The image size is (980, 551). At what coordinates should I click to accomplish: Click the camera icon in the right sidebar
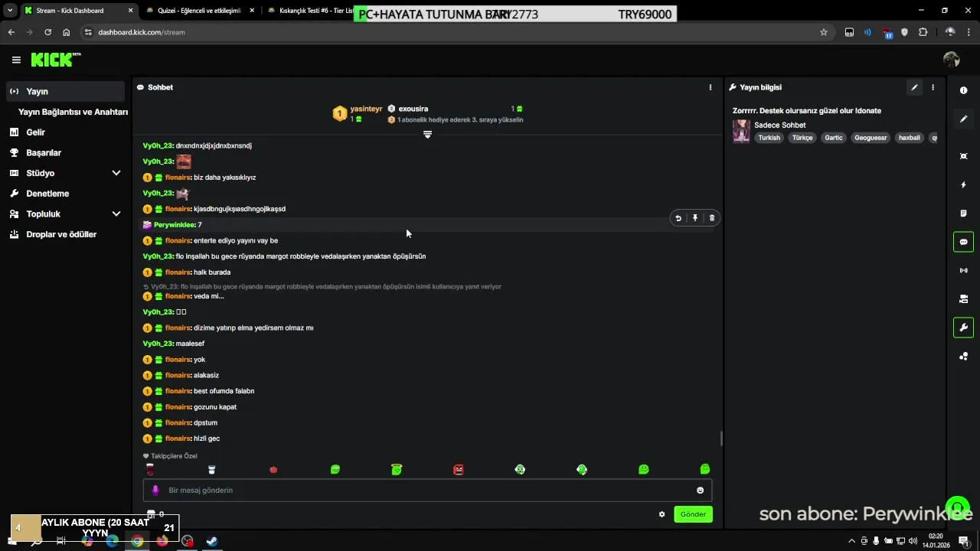point(963,298)
